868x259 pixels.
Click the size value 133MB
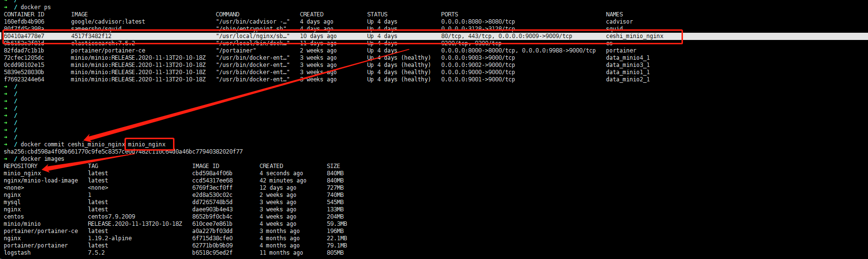click(x=335, y=209)
